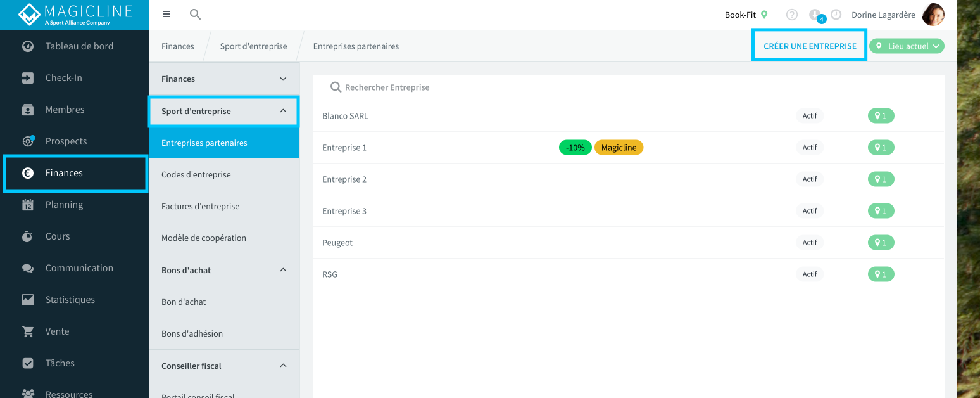Click the Tâches checkmark icon
The height and width of the screenshot is (398, 980).
[28, 363]
